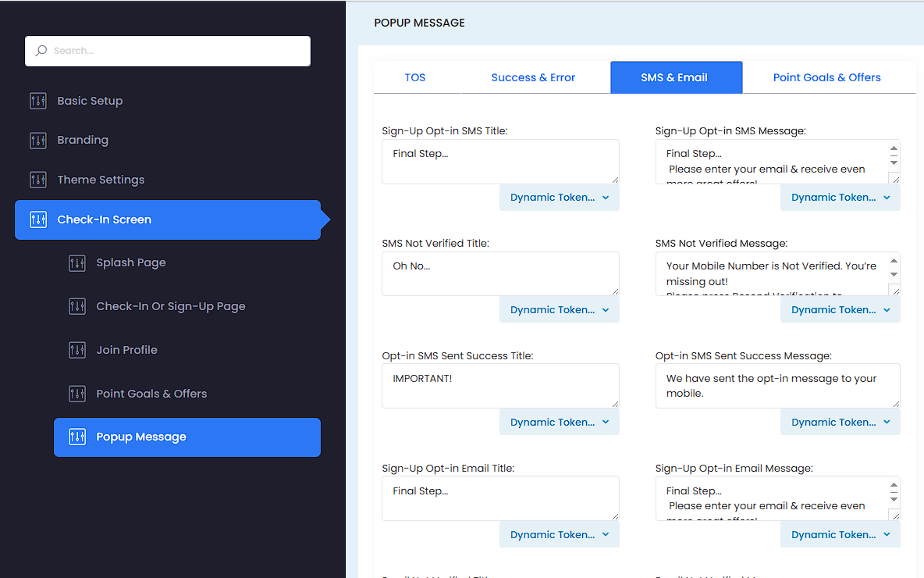Click scroll-up arrow in SMS Not Verified Message box

[894, 261]
